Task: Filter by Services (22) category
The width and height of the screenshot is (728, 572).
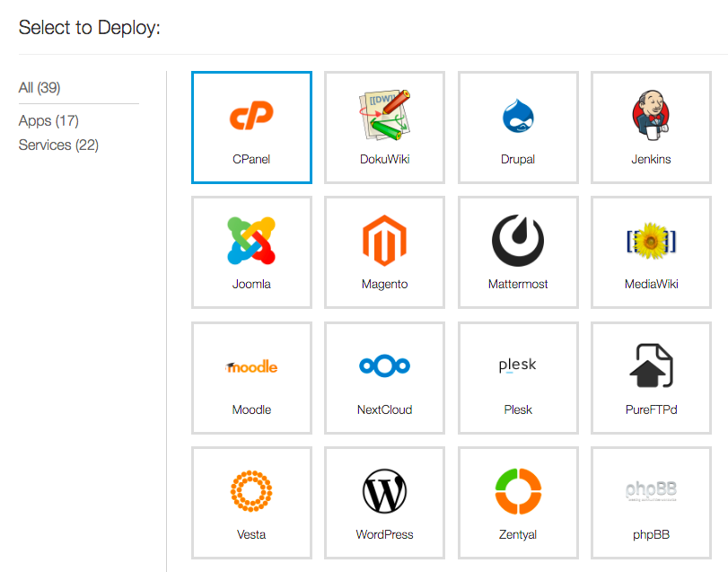Action: click(58, 145)
